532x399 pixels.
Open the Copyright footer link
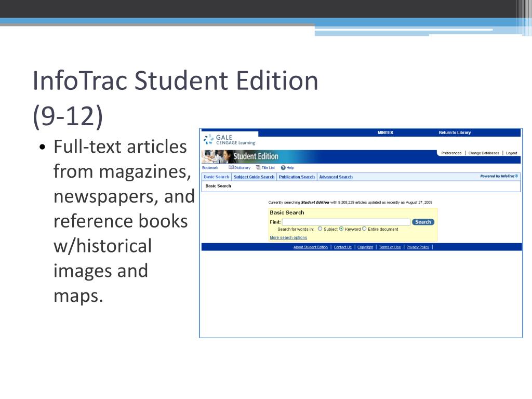tap(365, 247)
